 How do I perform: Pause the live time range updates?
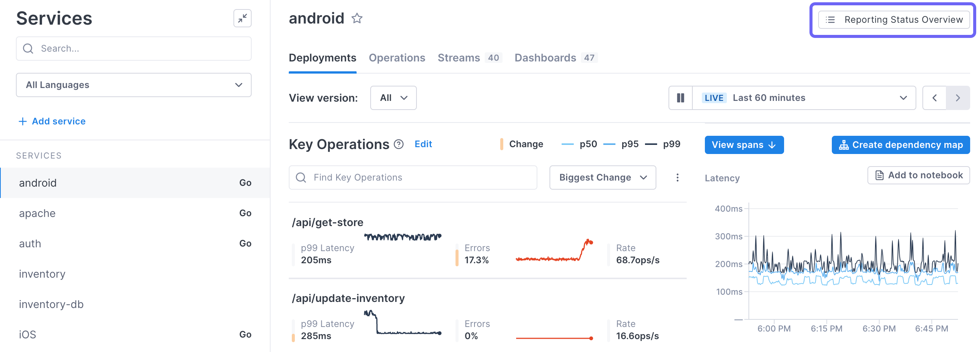(680, 98)
